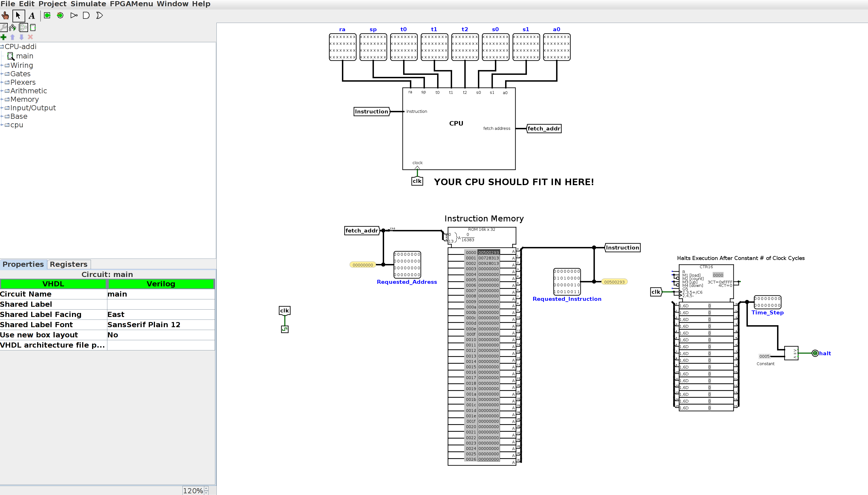Open the Edit menu

[x=27, y=4]
